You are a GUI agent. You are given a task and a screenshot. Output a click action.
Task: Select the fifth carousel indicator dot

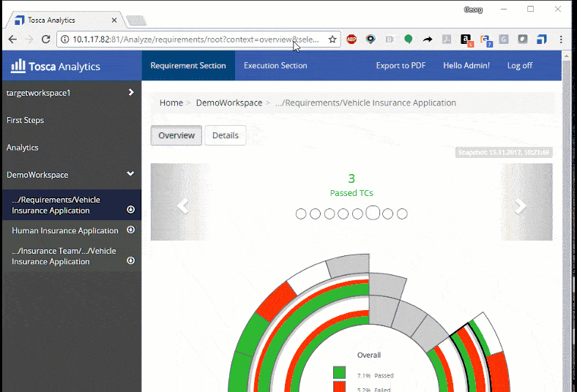coord(357,214)
